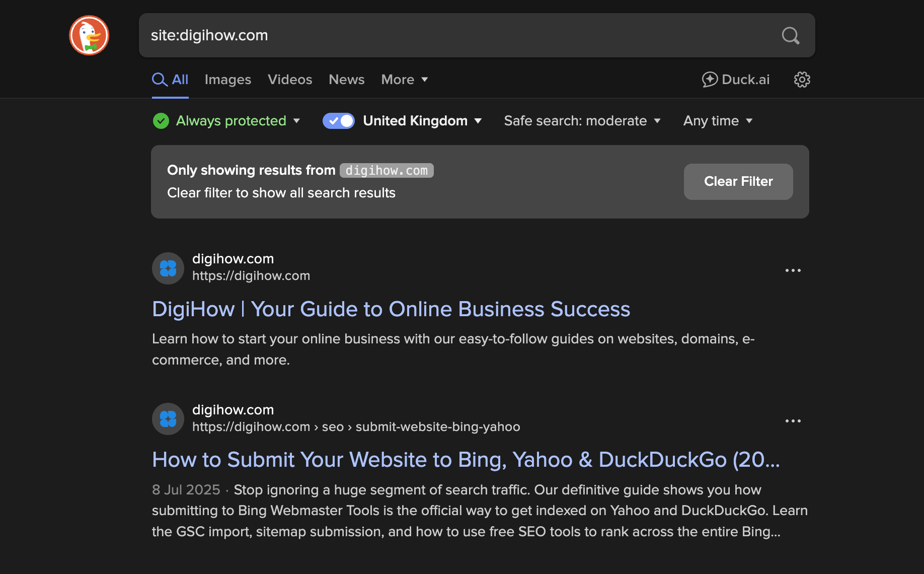This screenshot has width=924, height=574.
Task: Open DuckDuckGo settings gear
Action: click(801, 80)
